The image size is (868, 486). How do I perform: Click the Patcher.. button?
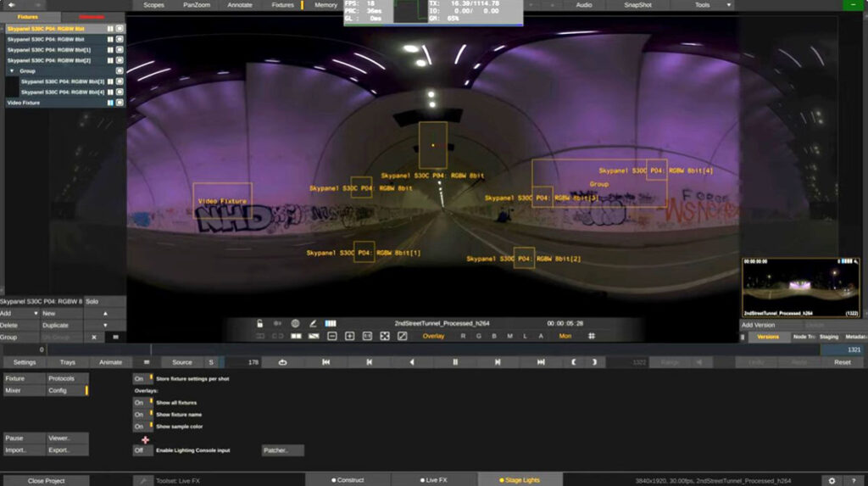tap(282, 450)
